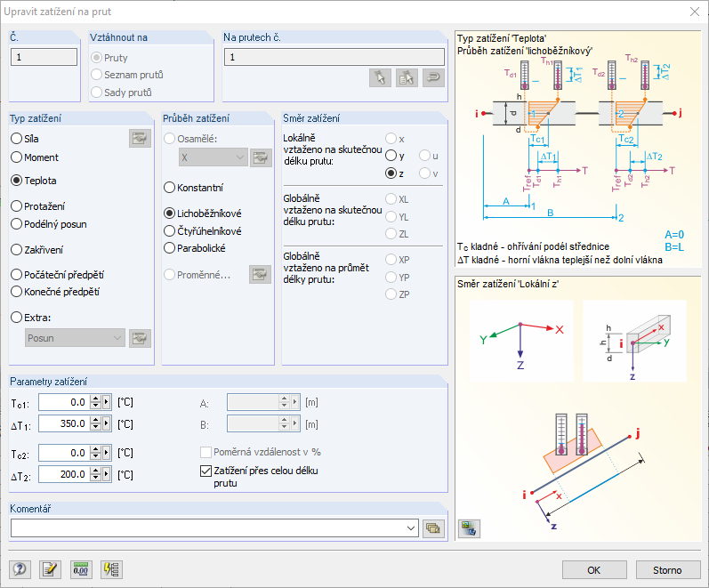Click Storno to cancel

point(667,570)
